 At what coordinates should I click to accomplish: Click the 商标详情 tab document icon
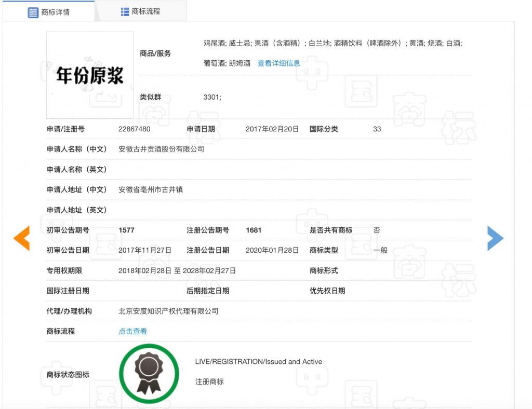33,12
